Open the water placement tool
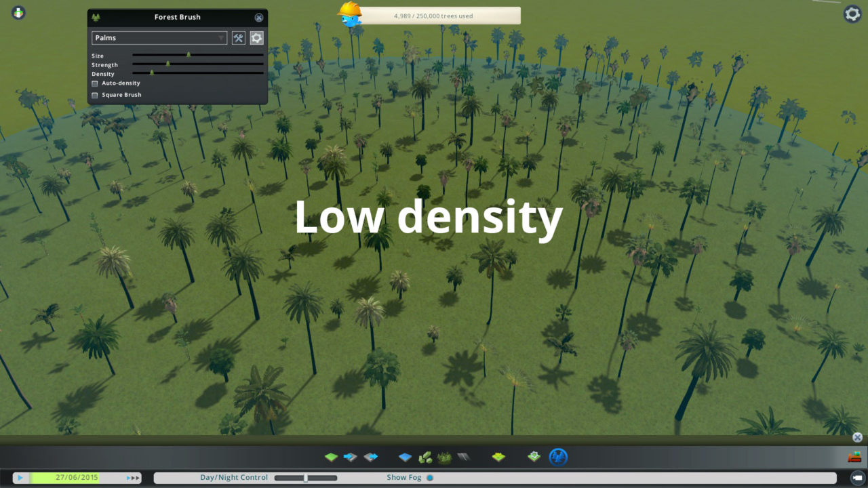Viewport: 868px width, 488px height. click(x=405, y=457)
